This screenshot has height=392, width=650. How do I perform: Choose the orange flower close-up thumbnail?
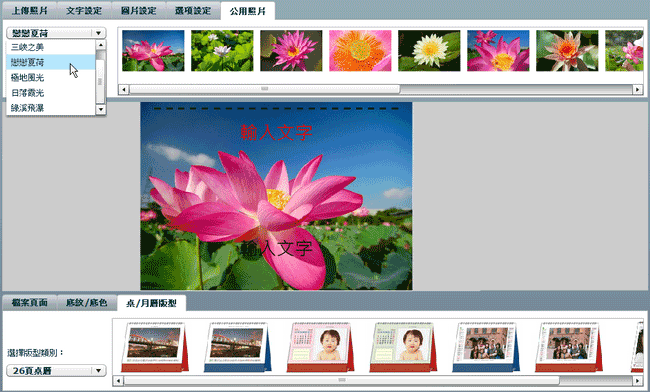tap(360, 51)
